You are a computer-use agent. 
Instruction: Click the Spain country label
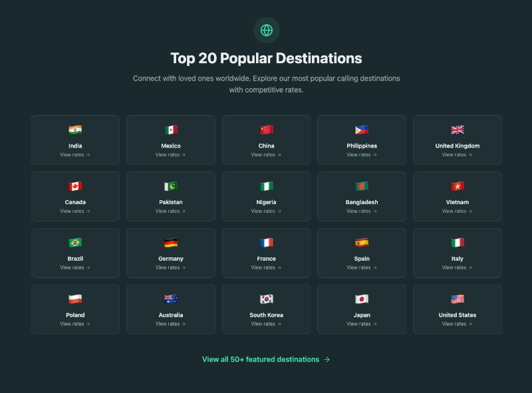coord(362,259)
